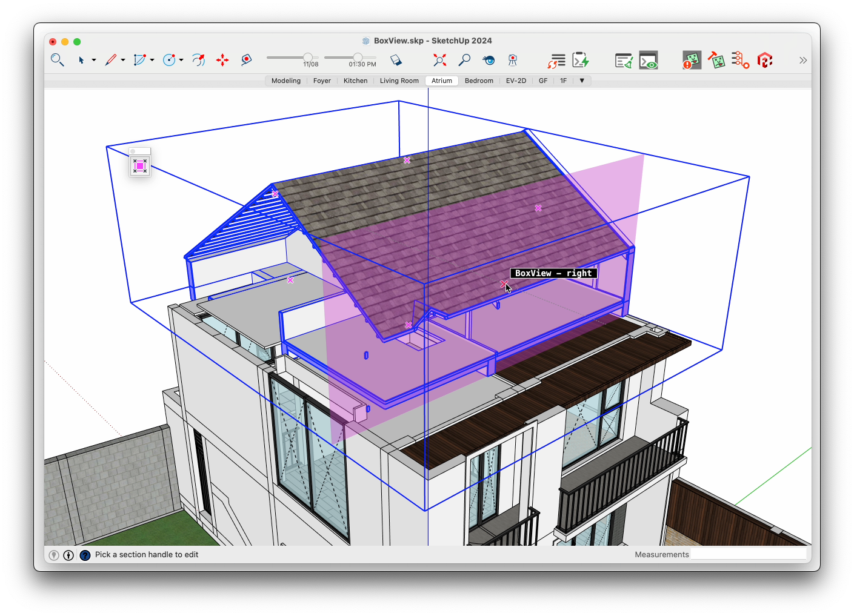Image resolution: width=854 pixels, height=616 pixels.
Task: Expand the Select tool dropdown arrow
Action: pos(94,60)
